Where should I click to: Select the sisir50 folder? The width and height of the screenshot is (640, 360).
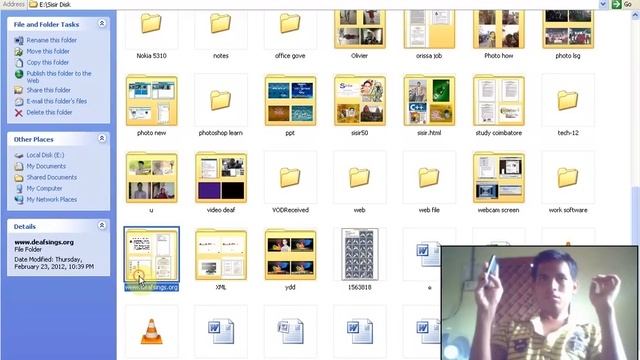coord(360,100)
